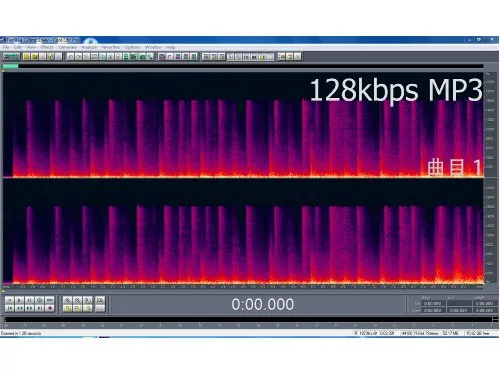Viewport: 500px width, 375px height.
Task: Click the Fast Forward transport button
Action: click(29, 308)
